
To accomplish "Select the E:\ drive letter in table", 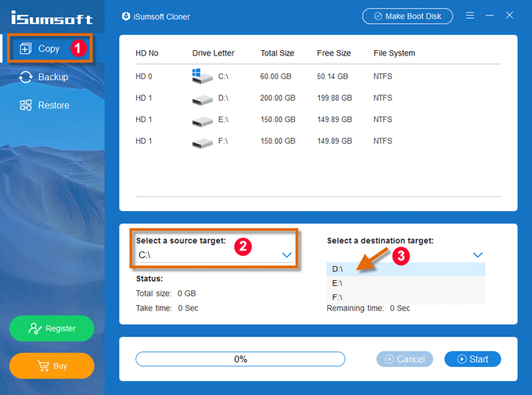I will coord(223,120).
